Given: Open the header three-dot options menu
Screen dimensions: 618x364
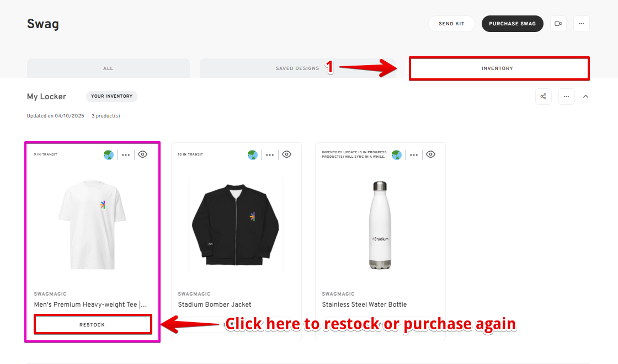Looking at the screenshot, I should coord(582,24).
